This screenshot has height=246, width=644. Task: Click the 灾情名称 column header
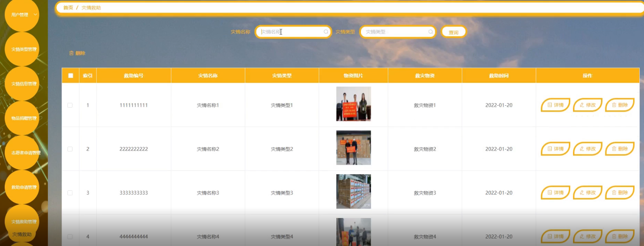(208, 76)
